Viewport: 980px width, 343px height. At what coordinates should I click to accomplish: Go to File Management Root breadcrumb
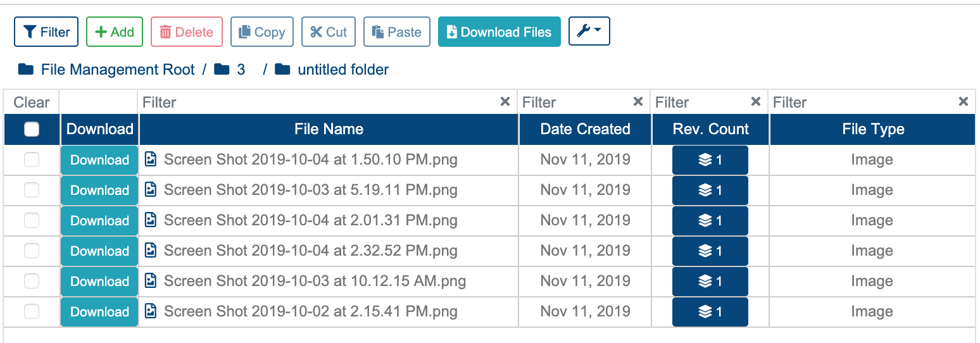pyautogui.click(x=106, y=70)
